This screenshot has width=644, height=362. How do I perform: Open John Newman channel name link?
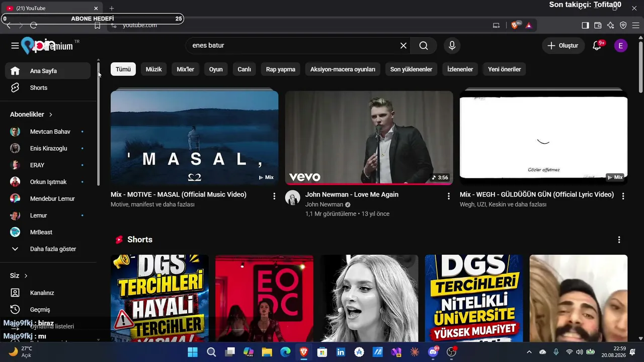(x=324, y=205)
